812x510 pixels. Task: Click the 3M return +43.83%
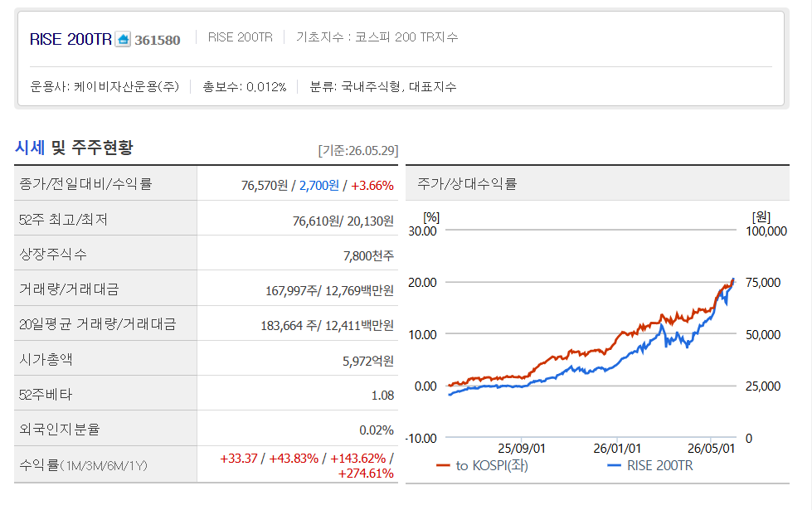click(294, 459)
